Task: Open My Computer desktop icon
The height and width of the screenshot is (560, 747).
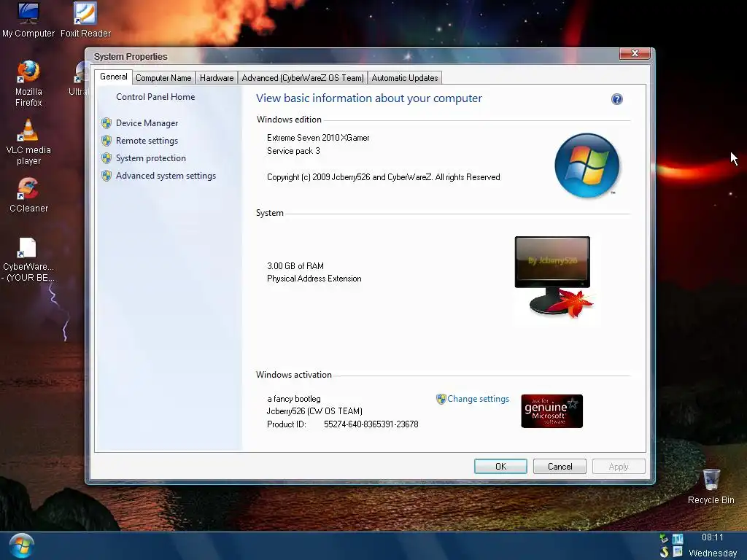Action: (x=28, y=20)
